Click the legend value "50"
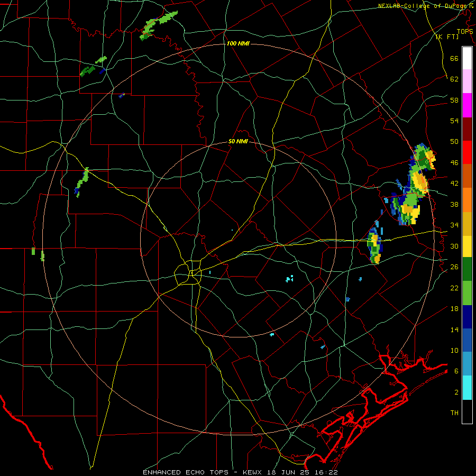Image resolution: width=476 pixels, height=476 pixels. (454, 141)
